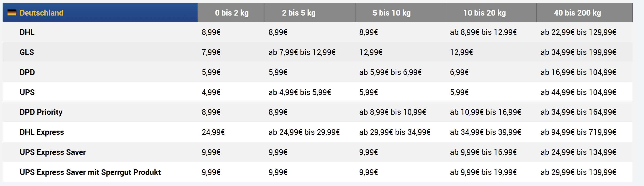Click the UPS carrier name
Viewport: 644px width, 186px height.
point(27,92)
